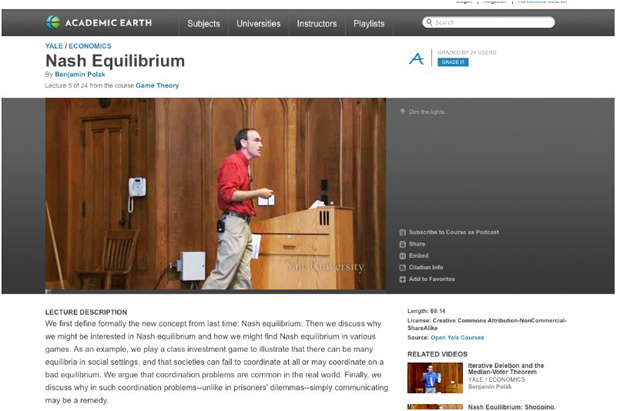Click the Share link text
The image size is (630, 411).
(417, 244)
